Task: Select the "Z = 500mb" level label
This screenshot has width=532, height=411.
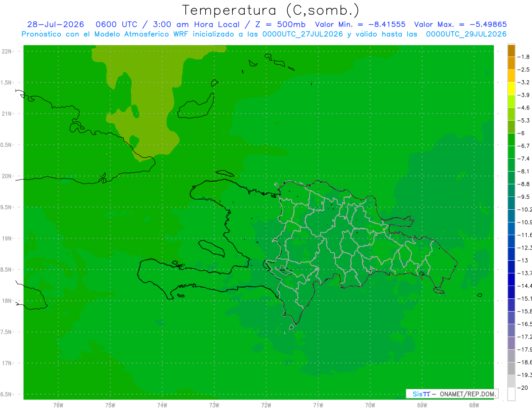Action: tap(281, 24)
